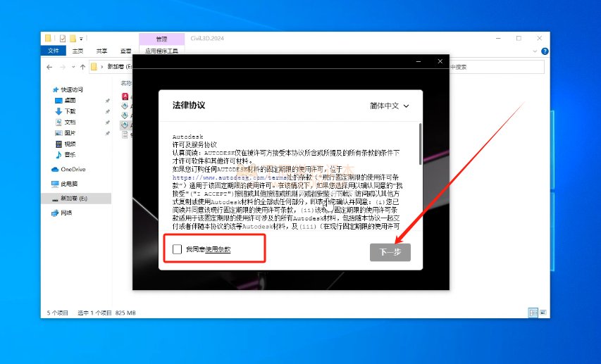
Task: Collapse the Explorer ribbon chevron
Action: point(535,51)
